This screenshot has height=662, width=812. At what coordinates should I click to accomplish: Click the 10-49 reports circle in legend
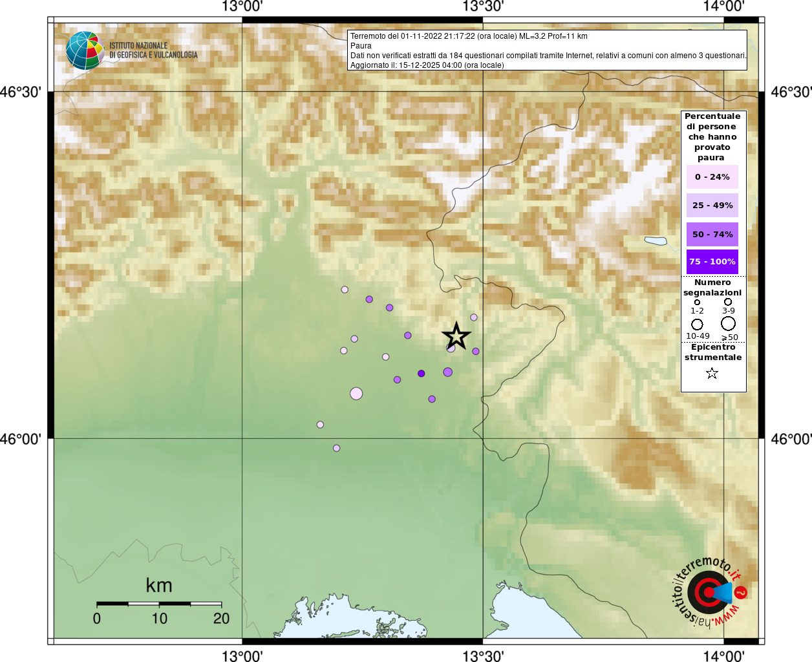(697, 324)
